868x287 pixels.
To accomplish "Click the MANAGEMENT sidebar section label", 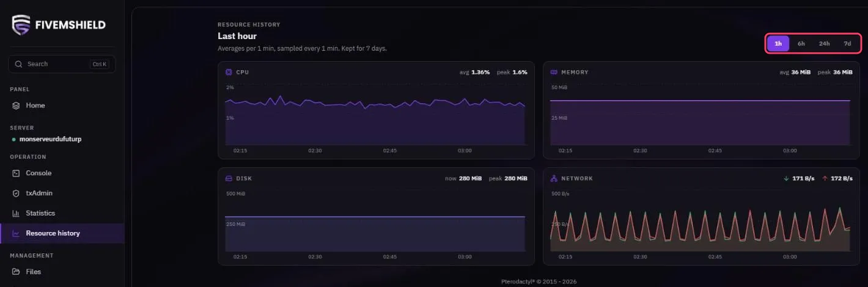I will tap(32, 256).
